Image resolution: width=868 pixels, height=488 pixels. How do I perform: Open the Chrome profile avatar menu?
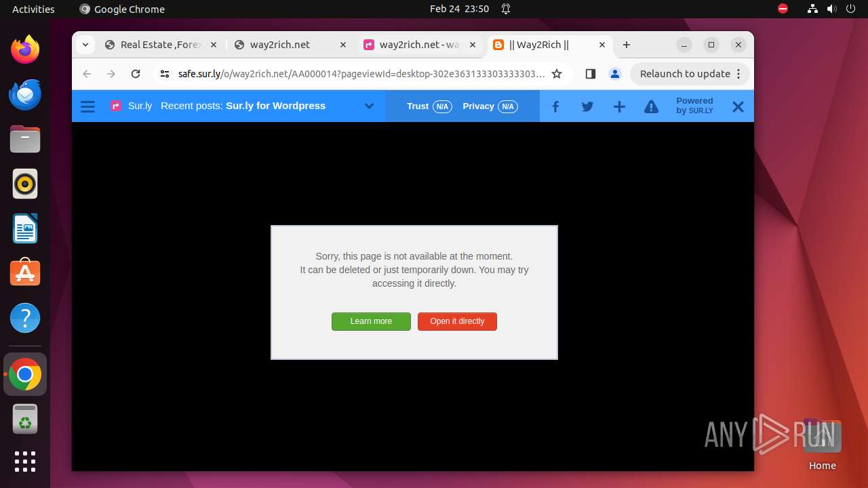coord(615,74)
